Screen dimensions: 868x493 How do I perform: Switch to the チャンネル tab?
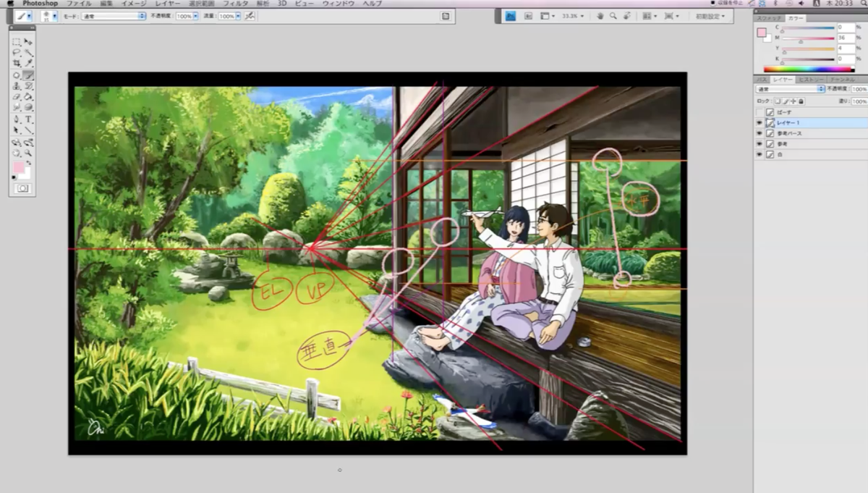pyautogui.click(x=841, y=80)
